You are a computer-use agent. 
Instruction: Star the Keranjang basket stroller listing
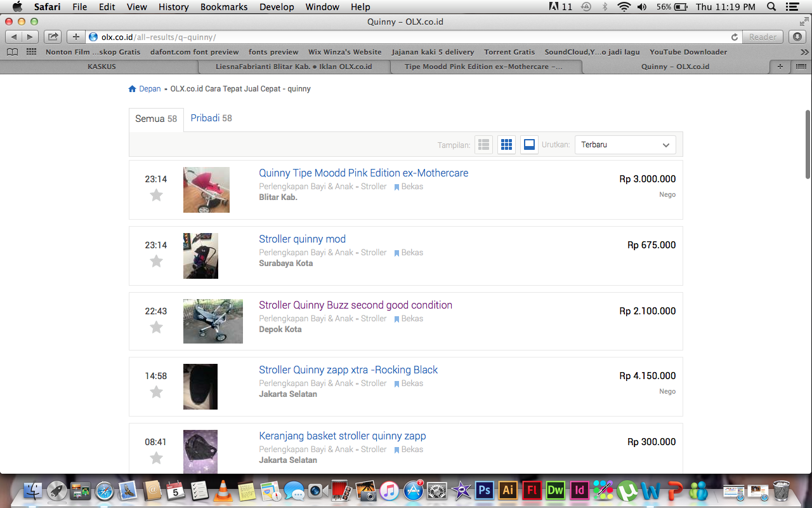click(156, 458)
